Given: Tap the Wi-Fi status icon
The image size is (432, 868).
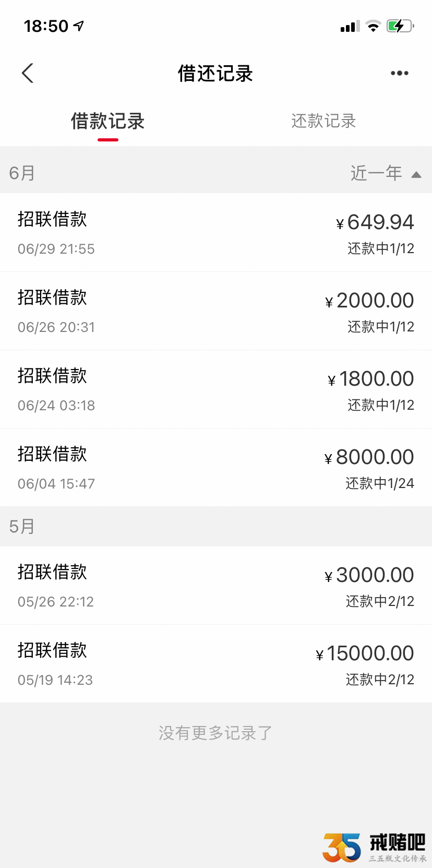Looking at the screenshot, I should [373, 26].
